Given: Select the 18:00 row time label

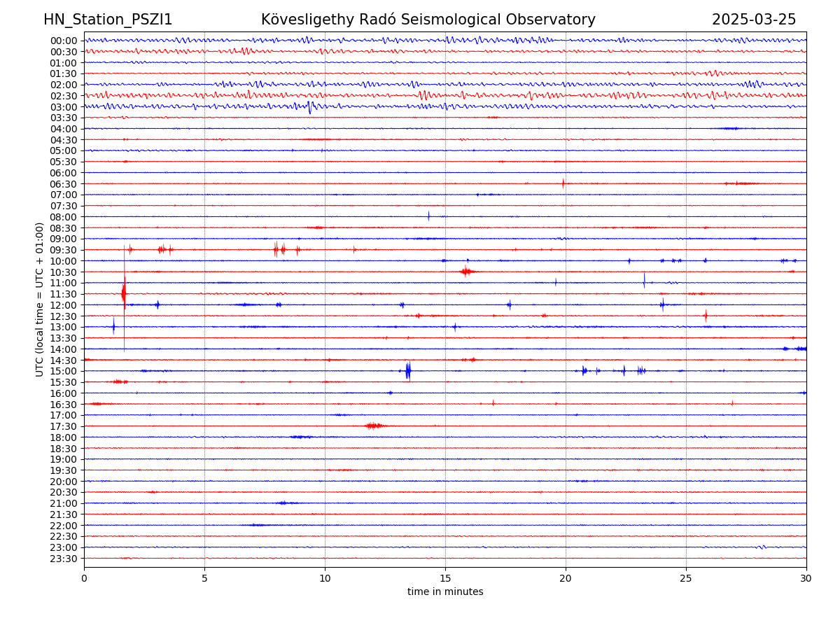Looking at the screenshot, I should click(64, 437).
